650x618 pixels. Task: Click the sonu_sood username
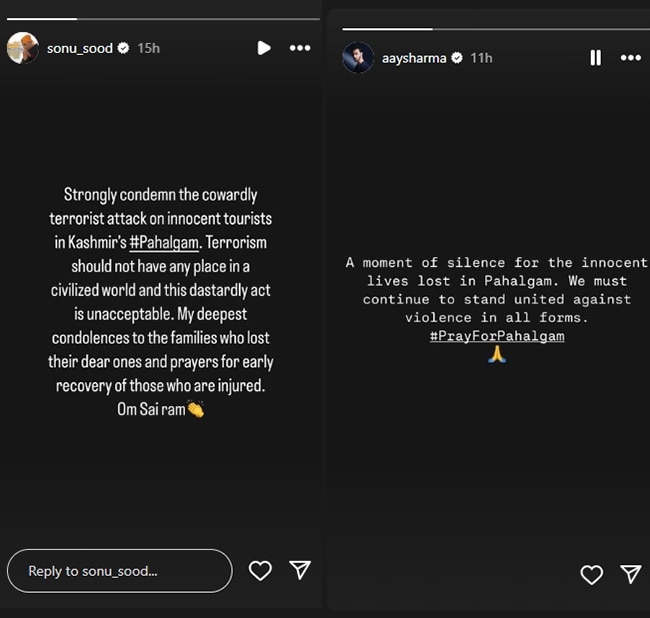point(80,48)
